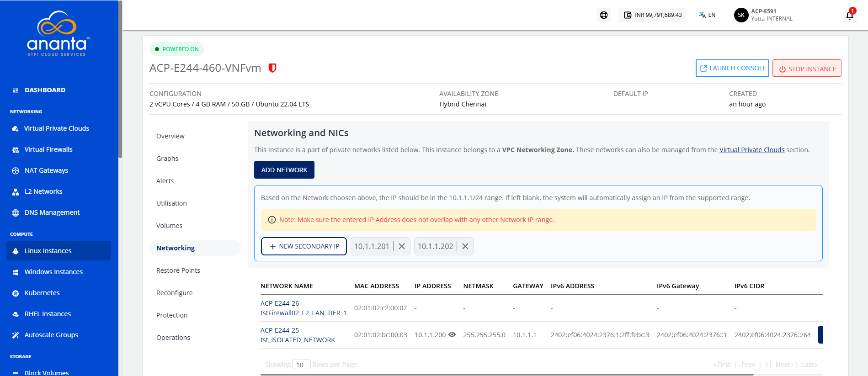Switch to the Overview tab
The height and width of the screenshot is (376, 868).
(170, 136)
